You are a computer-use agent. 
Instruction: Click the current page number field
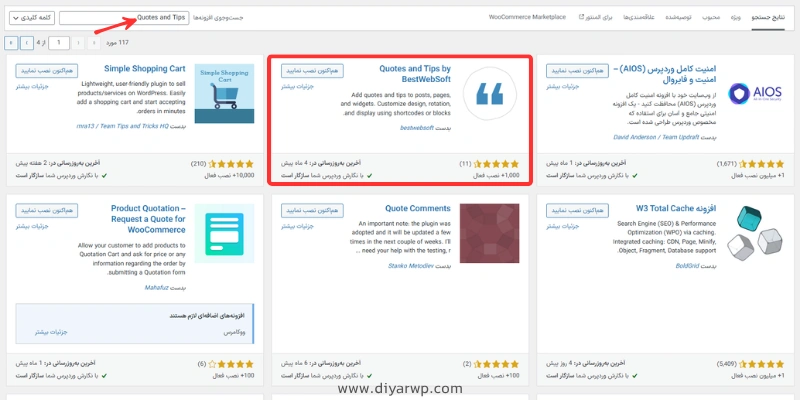[x=59, y=43]
